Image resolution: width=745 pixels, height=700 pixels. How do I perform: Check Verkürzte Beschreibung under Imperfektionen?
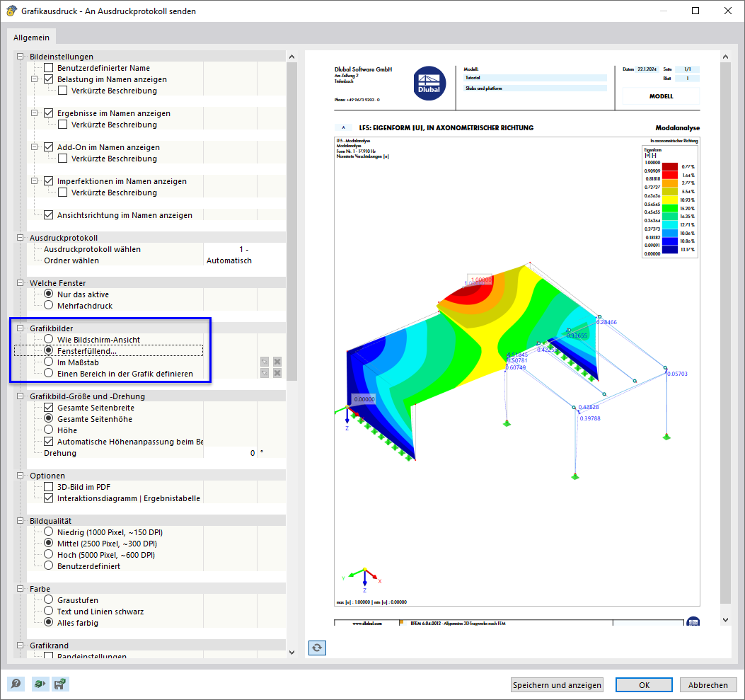[x=63, y=193]
